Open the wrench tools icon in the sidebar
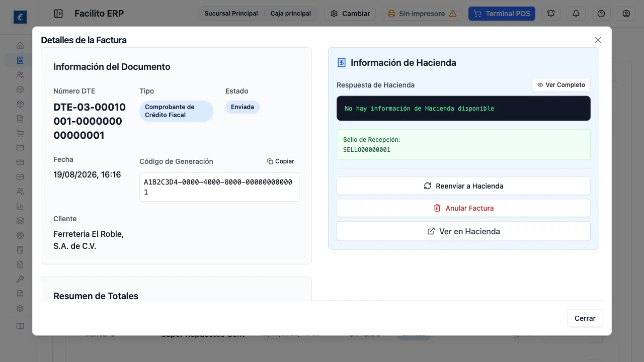Image resolution: width=644 pixels, height=362 pixels. tap(20, 279)
